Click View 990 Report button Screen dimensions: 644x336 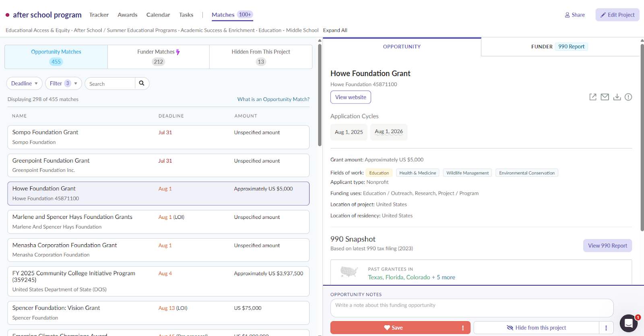(607, 246)
